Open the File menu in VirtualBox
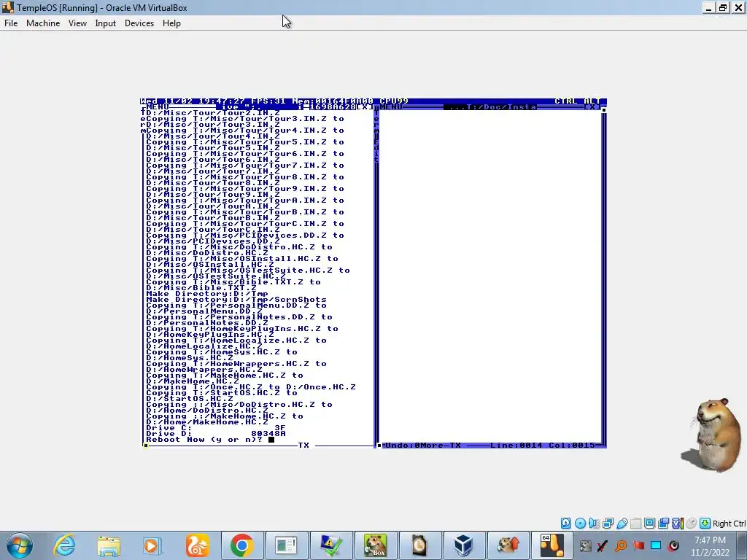Screen dimensions: 747x560 11,23
